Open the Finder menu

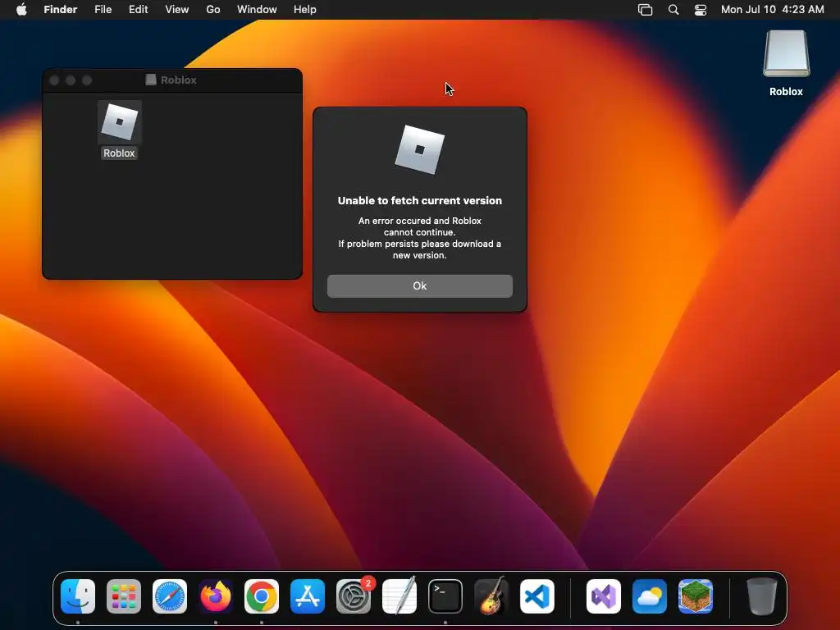tap(61, 10)
